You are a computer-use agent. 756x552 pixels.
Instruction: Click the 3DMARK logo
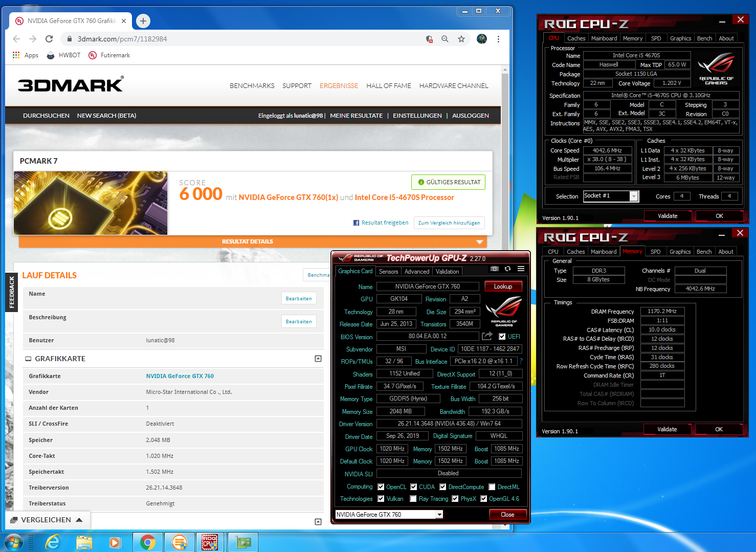tap(71, 84)
